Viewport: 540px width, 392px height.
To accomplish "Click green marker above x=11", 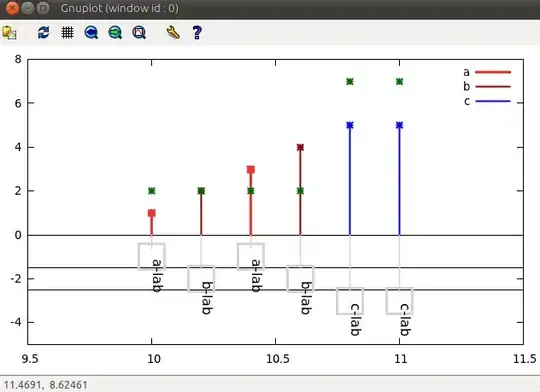I will pyautogui.click(x=399, y=82).
